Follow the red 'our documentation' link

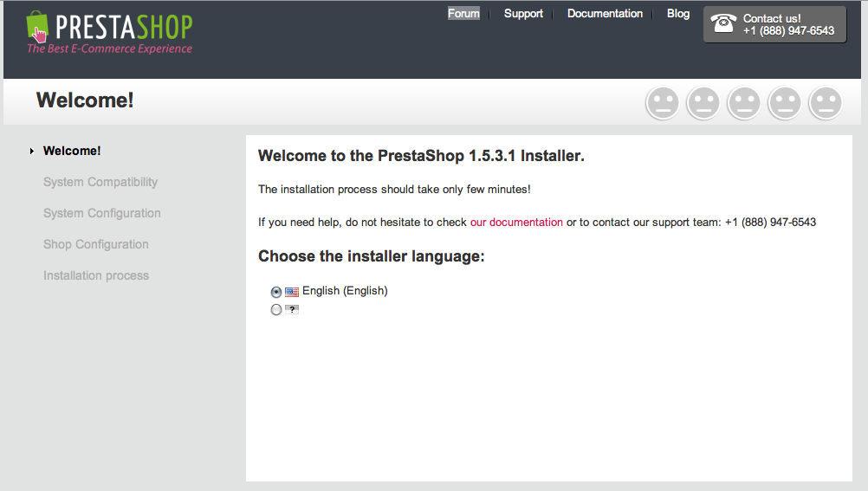click(516, 222)
